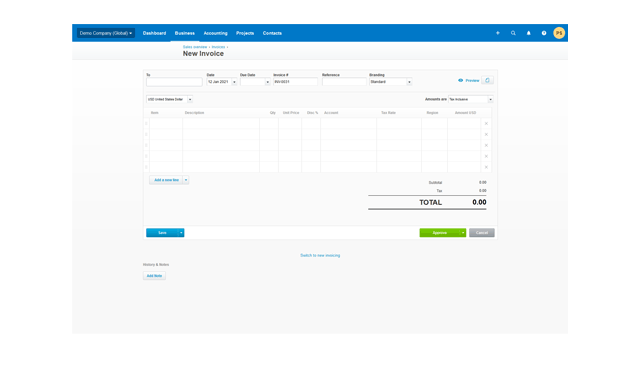Click the empty Due Date field
Image resolution: width=640 pixels, height=376 pixels.
[x=253, y=82]
